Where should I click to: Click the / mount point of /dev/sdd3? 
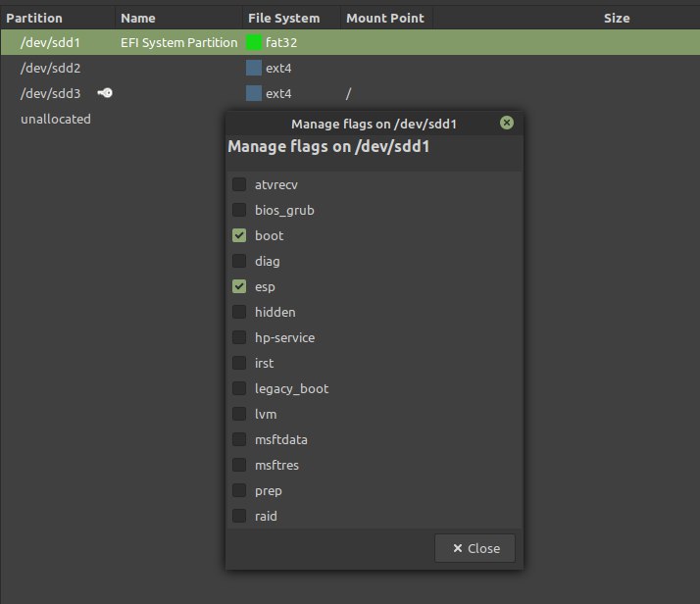[348, 93]
